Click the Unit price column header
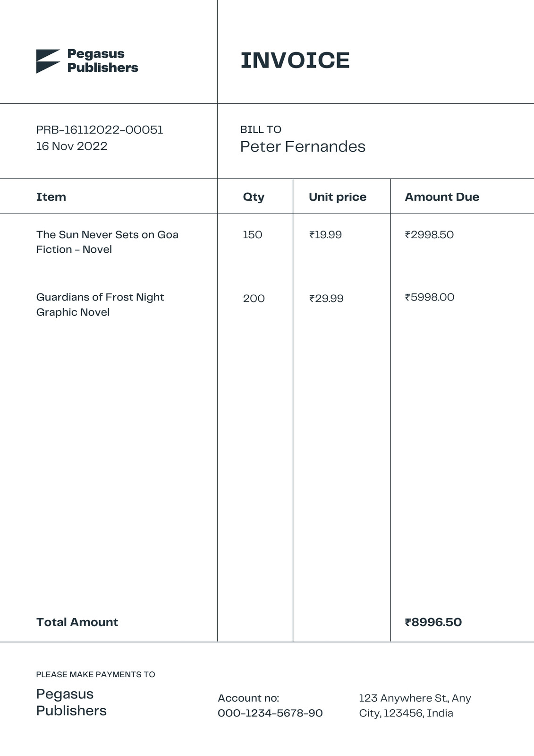The image size is (534, 756). click(338, 197)
